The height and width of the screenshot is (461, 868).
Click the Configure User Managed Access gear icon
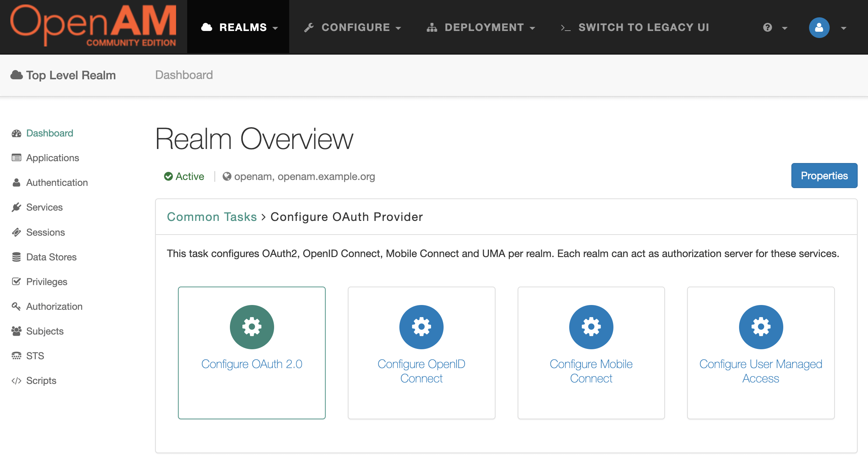(761, 327)
